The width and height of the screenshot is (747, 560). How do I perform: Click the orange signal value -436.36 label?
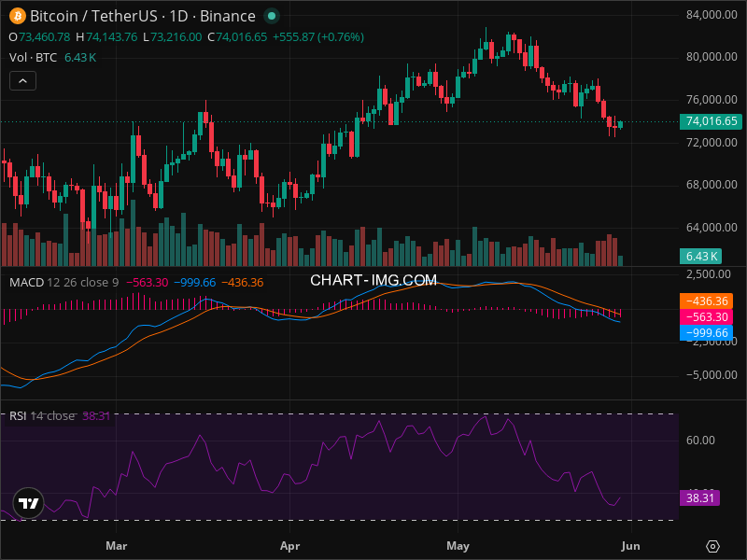click(x=707, y=301)
